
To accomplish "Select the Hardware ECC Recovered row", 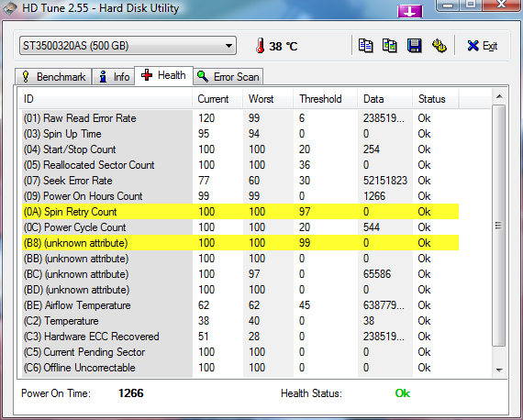I will (x=240, y=337).
